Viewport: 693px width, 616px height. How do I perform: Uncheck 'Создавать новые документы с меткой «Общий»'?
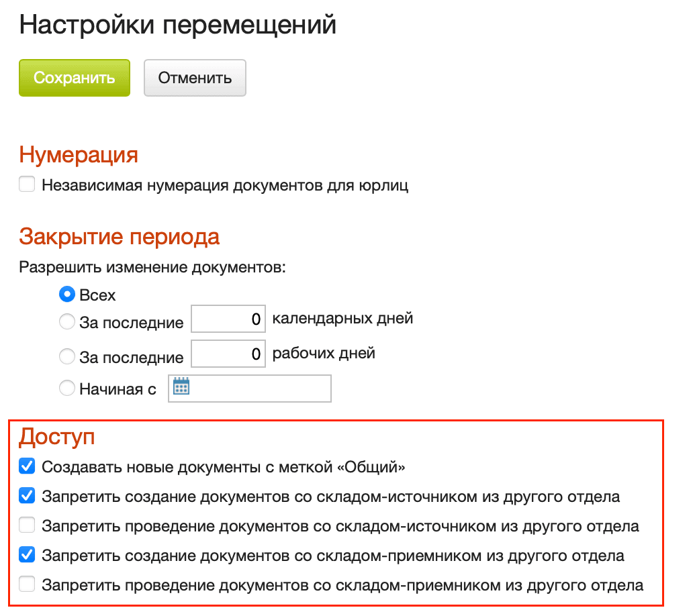(26, 466)
